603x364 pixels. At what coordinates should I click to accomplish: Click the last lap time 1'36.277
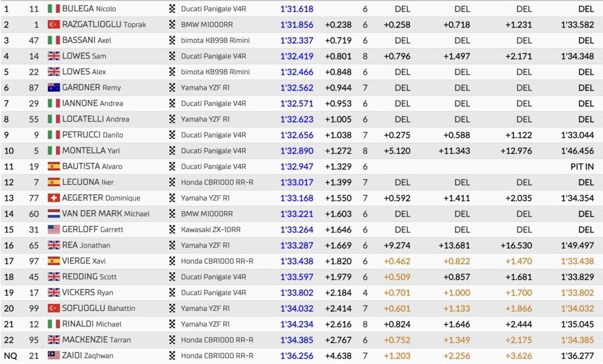(577, 355)
